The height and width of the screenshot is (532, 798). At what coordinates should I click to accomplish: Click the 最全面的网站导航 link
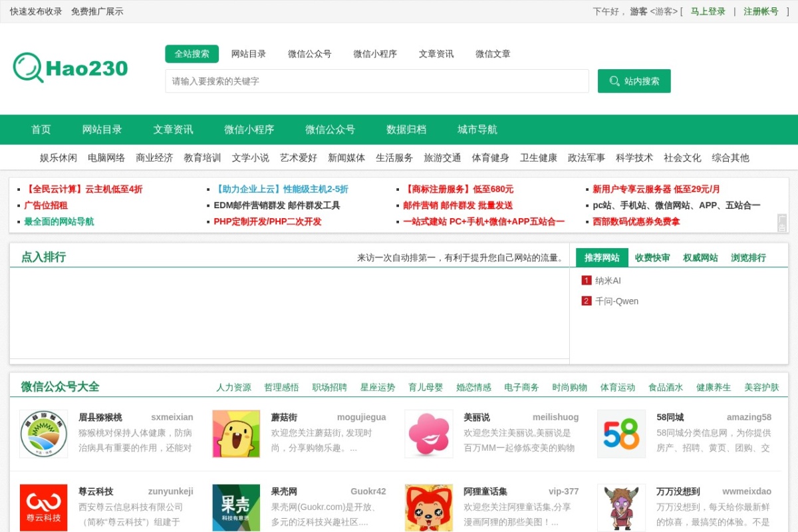point(59,221)
